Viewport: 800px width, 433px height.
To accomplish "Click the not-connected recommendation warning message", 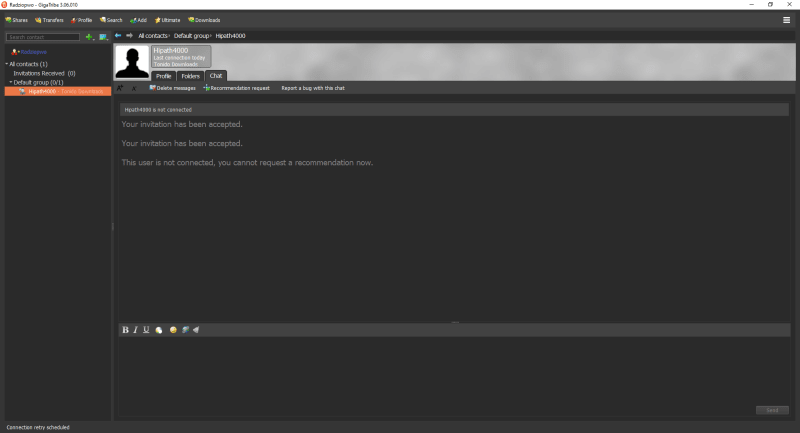I will pyautogui.click(x=247, y=163).
